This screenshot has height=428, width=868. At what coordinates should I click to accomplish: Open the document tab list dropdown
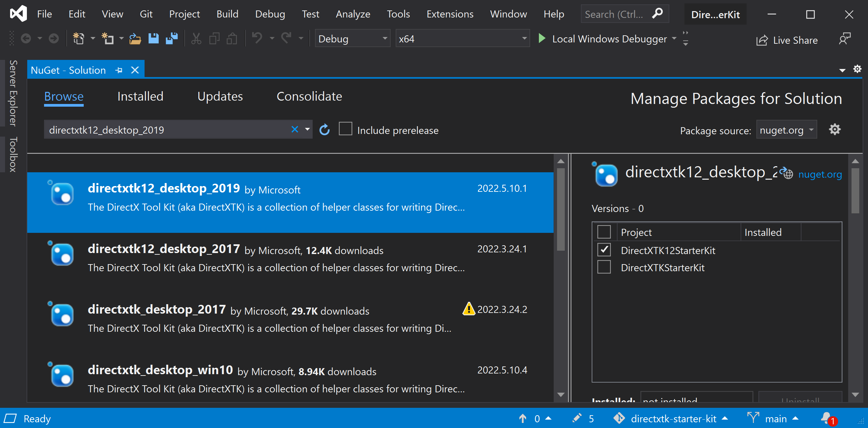[x=842, y=70]
